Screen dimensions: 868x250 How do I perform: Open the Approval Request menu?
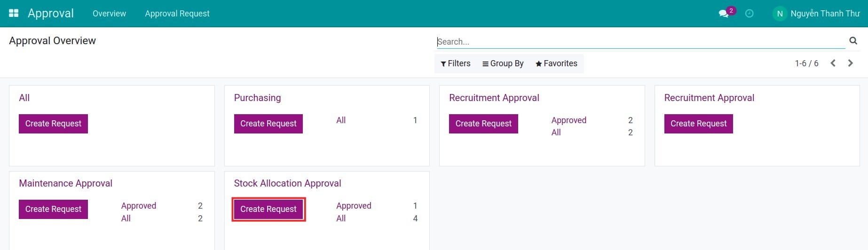[x=177, y=14]
